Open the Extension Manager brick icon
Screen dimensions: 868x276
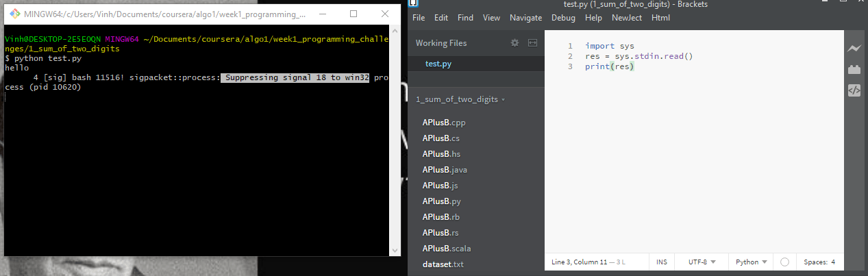click(x=854, y=69)
